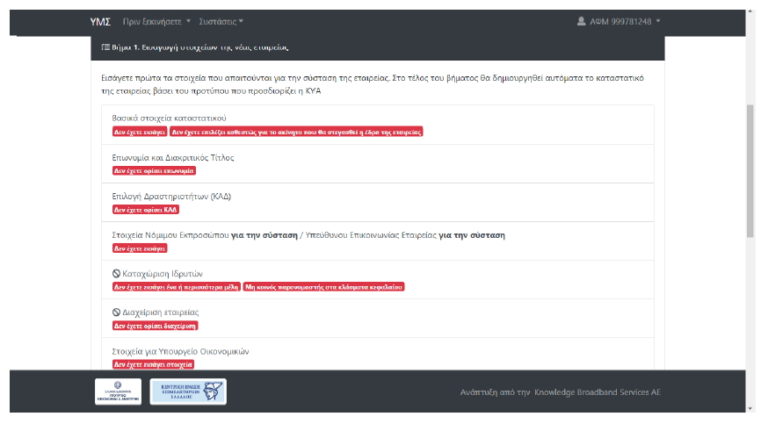Click the second logo in the footer

pos(188,392)
